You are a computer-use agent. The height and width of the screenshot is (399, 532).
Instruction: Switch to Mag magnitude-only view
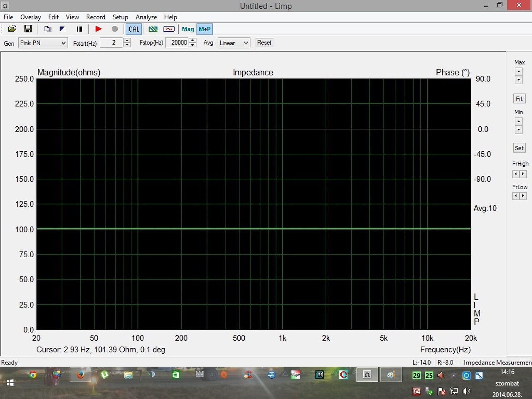(x=188, y=29)
